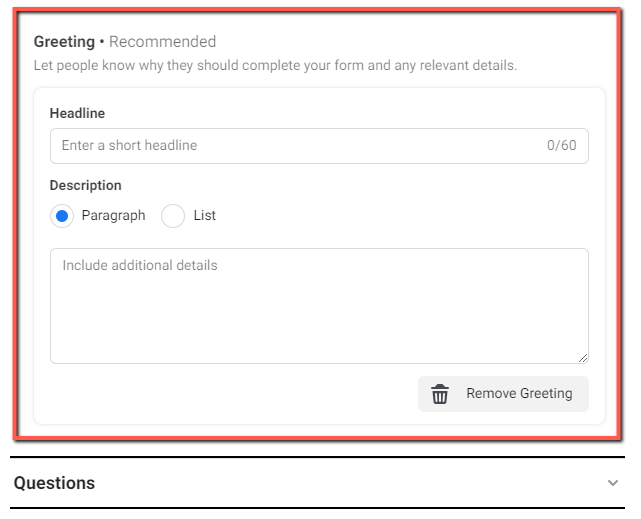
Task: Click the greeting helper text sentence
Action: tap(275, 65)
